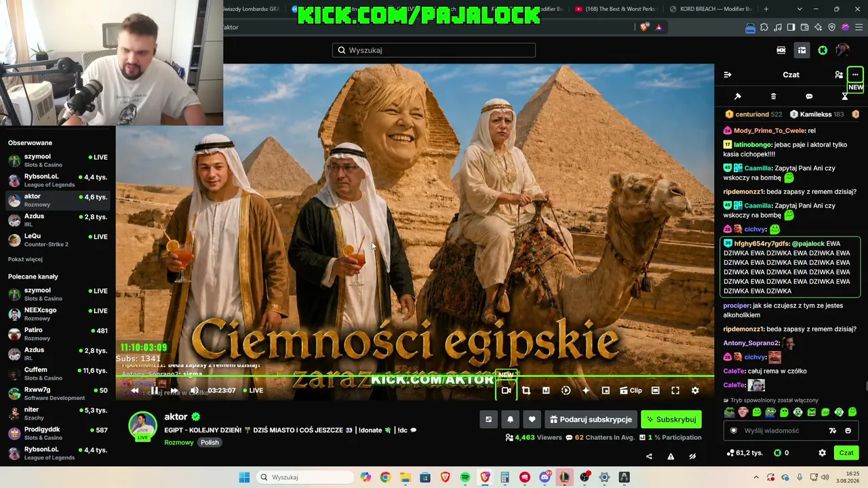Fast-forward the stream player
This screenshot has width=868, height=488.
(x=174, y=390)
